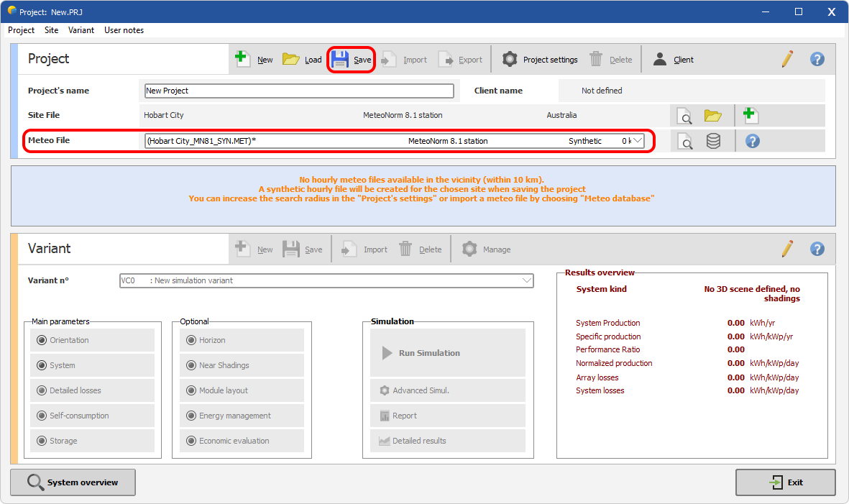Viewport: 849px width, 504px height.
Task: Click the System overview button
Action: [73, 482]
